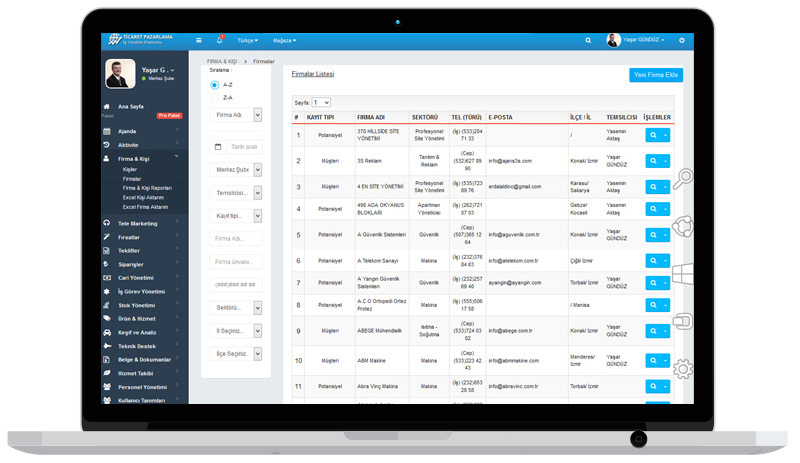Click FİRMA & KİŞİ breadcrumb link
This screenshot has width=800, height=463.
(x=222, y=61)
